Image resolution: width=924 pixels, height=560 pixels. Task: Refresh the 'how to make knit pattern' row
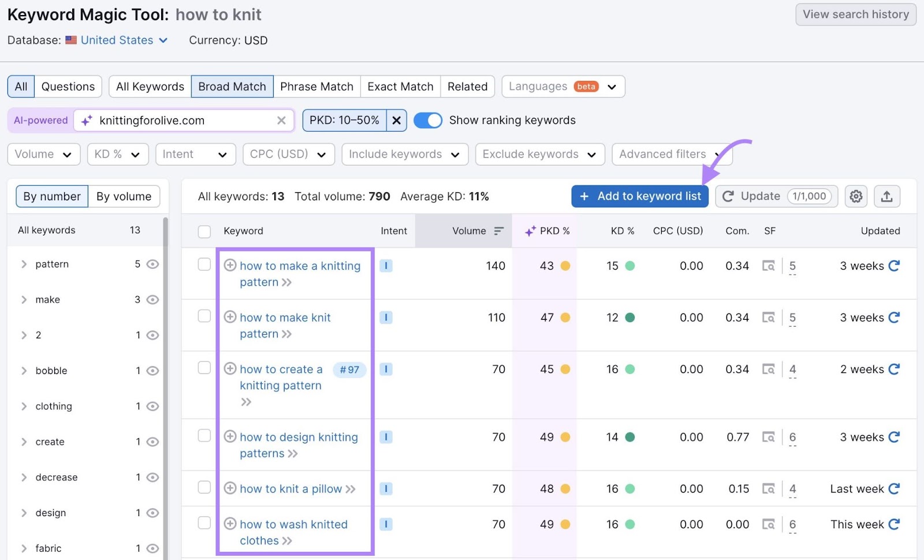[x=894, y=318]
